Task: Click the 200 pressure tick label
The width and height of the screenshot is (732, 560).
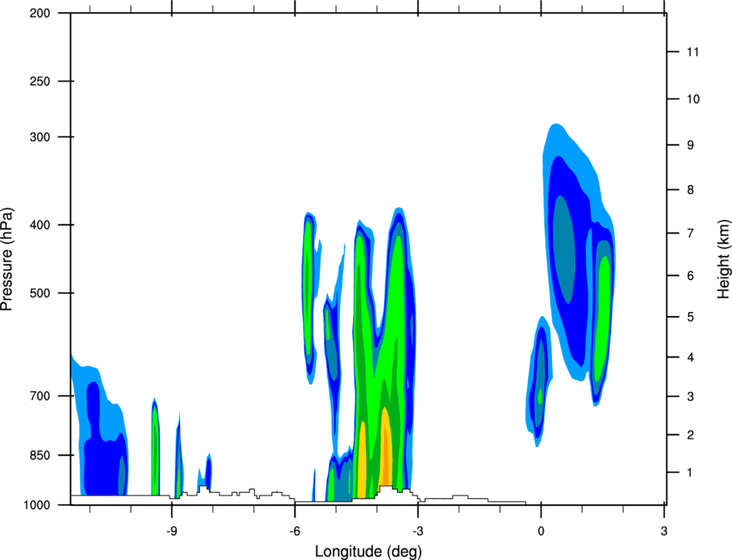Action: click(x=40, y=13)
